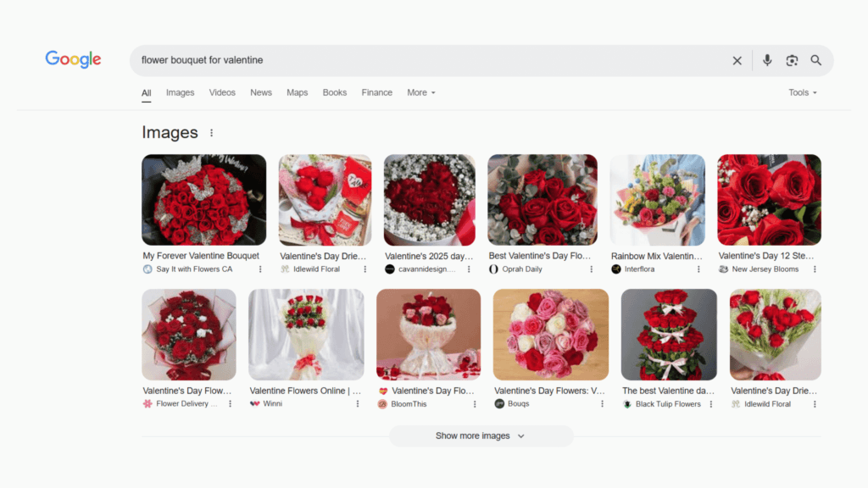Open more options for Flower Delivery result
The height and width of the screenshot is (488, 868).
tap(231, 404)
